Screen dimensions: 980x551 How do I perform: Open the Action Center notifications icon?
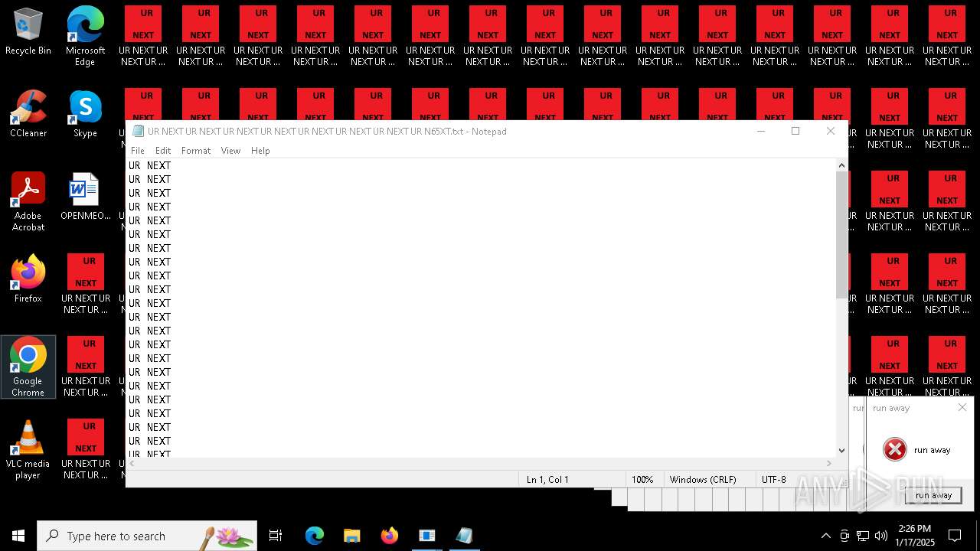tap(955, 536)
